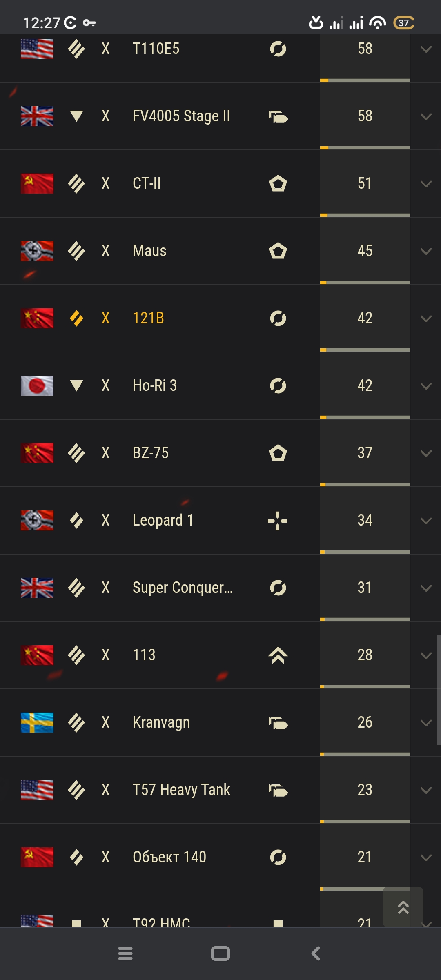
Task: Click the double chevron role icon for 113
Action: [x=278, y=655]
